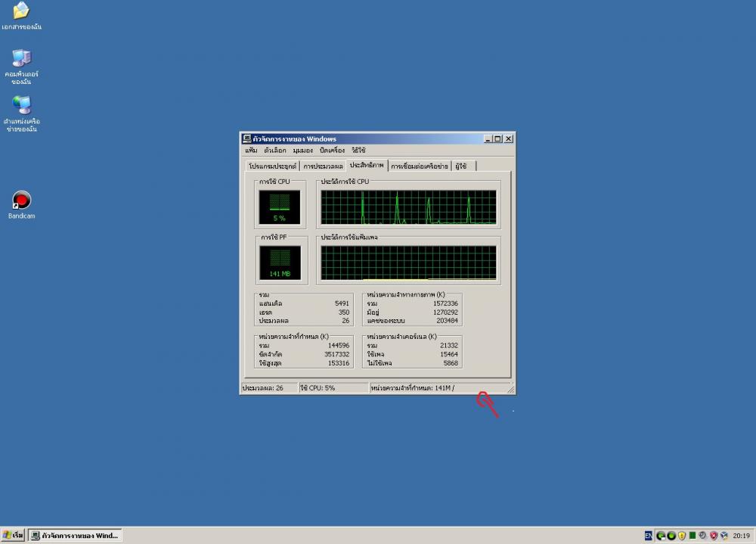Expand the มุมมอง menu
Screen dimensions: 756x544
(302, 151)
